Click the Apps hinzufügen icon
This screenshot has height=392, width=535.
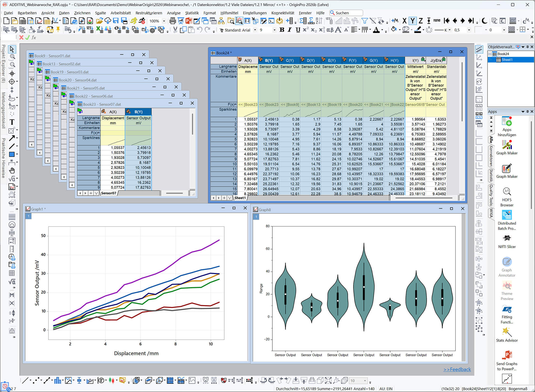[x=507, y=126]
